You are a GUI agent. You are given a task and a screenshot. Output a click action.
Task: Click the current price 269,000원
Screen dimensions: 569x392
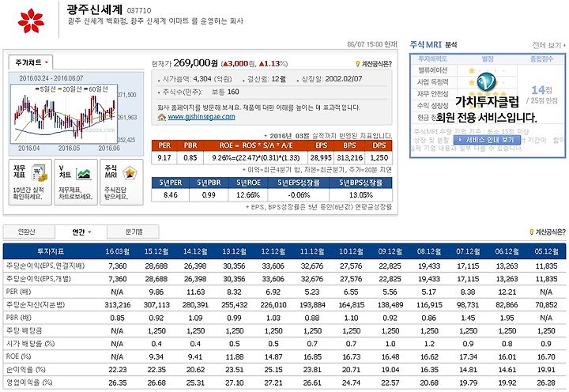(x=196, y=62)
